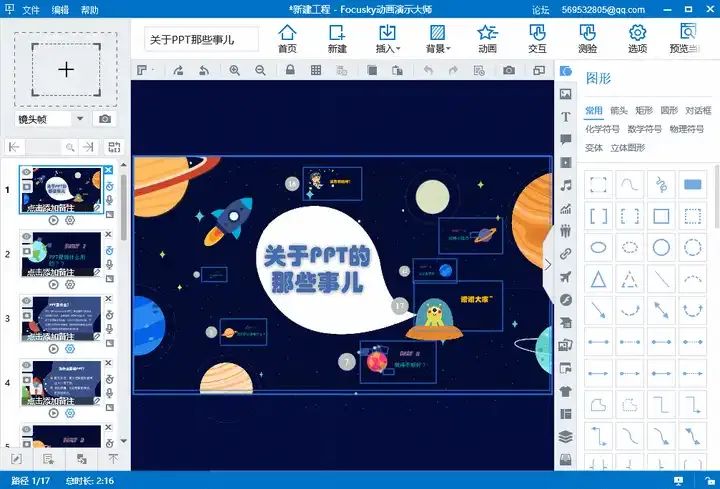Open the 选项 options gear
Screen dimensions: 720x489
coord(637,39)
